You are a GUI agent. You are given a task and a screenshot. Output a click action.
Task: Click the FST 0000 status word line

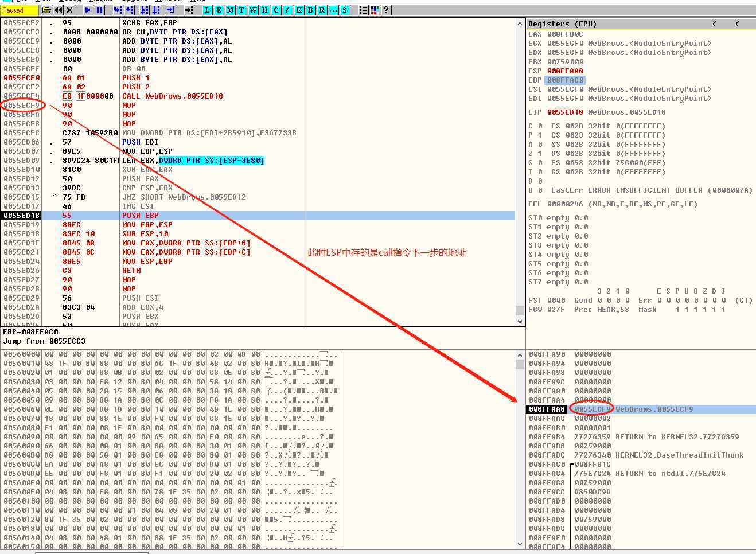pos(640,301)
